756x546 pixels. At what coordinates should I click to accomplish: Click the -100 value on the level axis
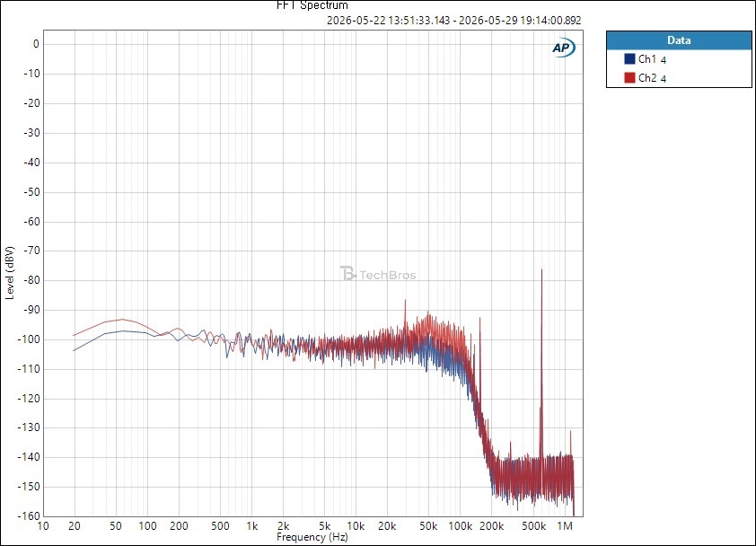[x=29, y=339]
